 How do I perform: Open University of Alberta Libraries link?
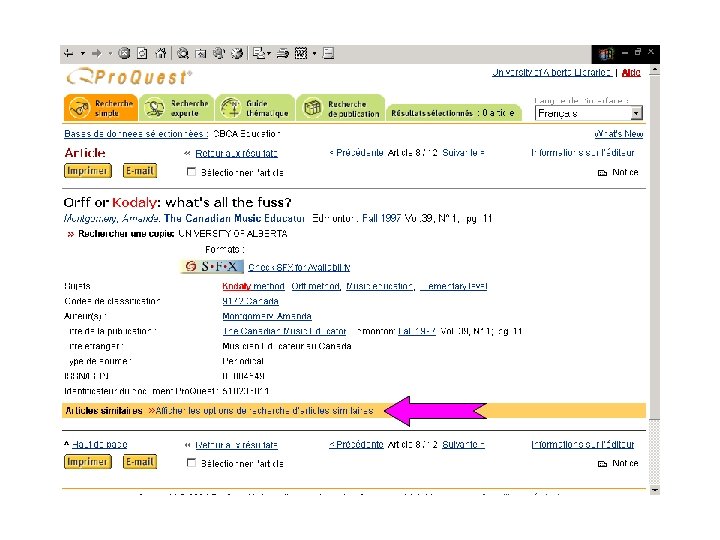click(552, 73)
